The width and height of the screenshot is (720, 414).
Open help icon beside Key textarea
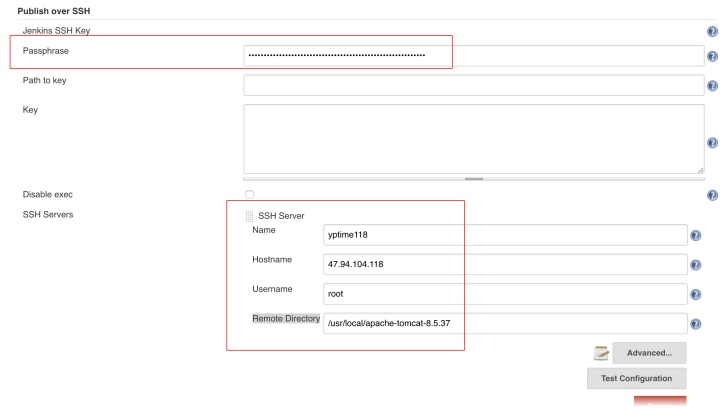pos(712,143)
